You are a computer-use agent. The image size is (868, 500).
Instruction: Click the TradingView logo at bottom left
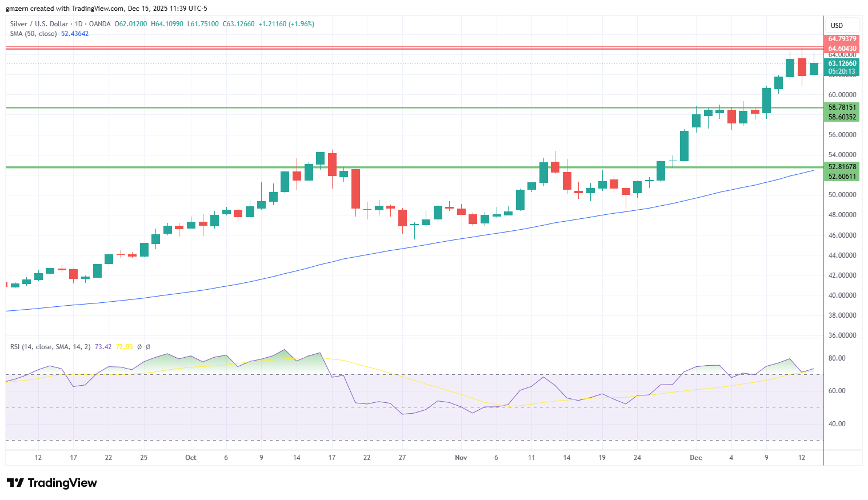[x=52, y=483]
